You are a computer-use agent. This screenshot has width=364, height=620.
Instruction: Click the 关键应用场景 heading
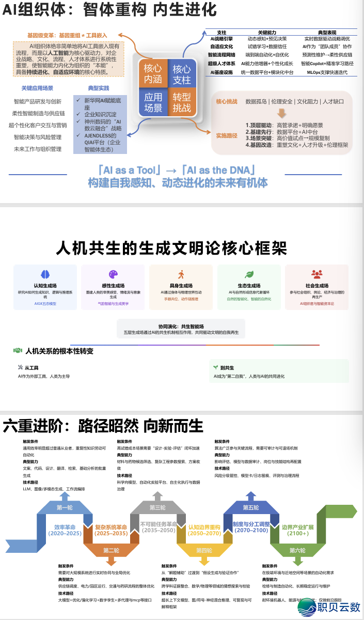pyautogui.click(x=37, y=88)
